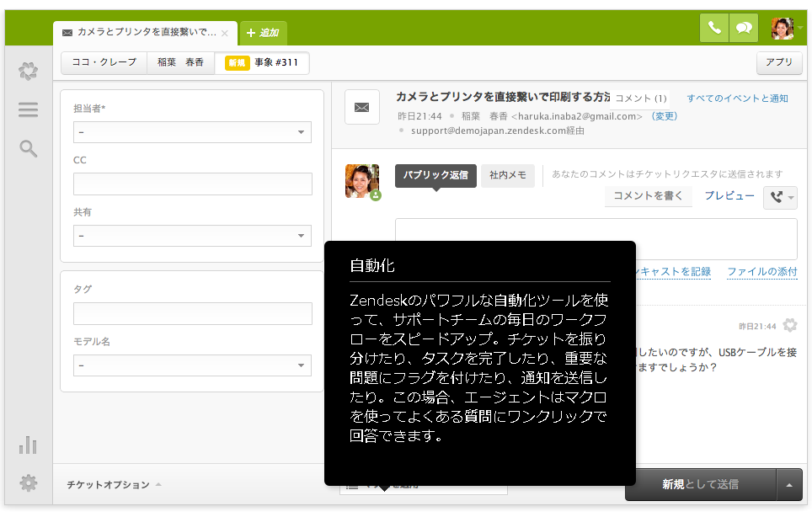Screen dimensions: 812x517
Task: Open the chat bubbles icon in the header
Action: pos(744,28)
